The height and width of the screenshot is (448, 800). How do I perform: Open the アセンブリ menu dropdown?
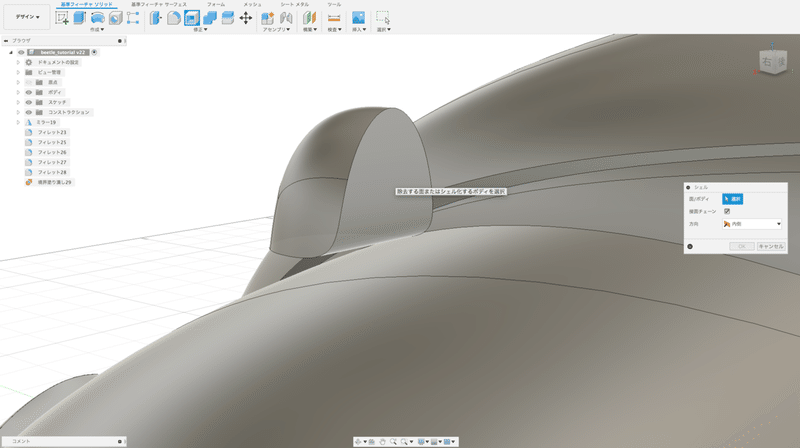276,30
